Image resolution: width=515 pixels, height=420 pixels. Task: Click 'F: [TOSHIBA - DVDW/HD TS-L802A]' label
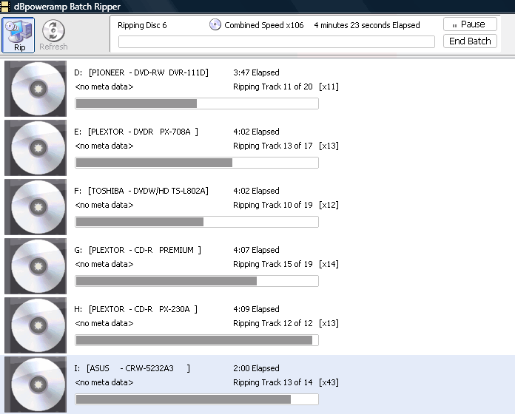141,191
